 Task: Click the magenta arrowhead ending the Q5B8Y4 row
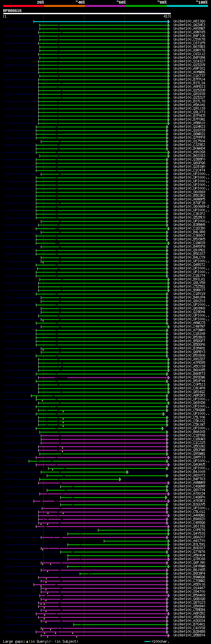(x=169, y=635)
